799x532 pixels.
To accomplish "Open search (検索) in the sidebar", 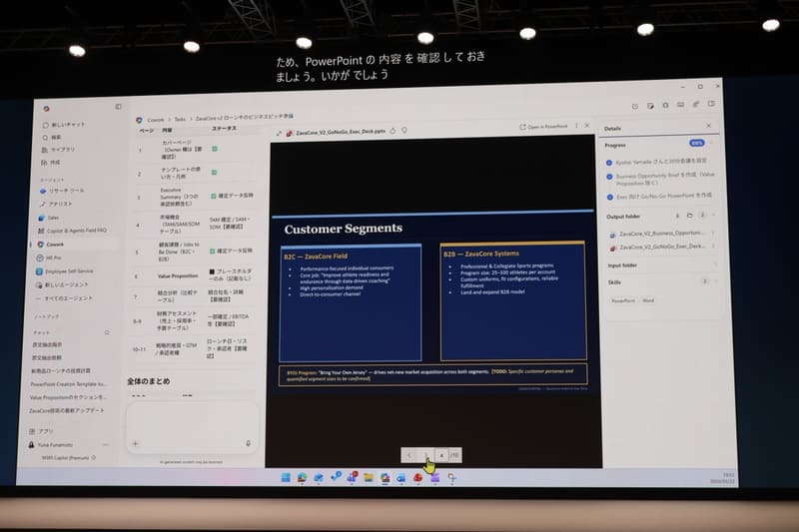I will (52, 138).
